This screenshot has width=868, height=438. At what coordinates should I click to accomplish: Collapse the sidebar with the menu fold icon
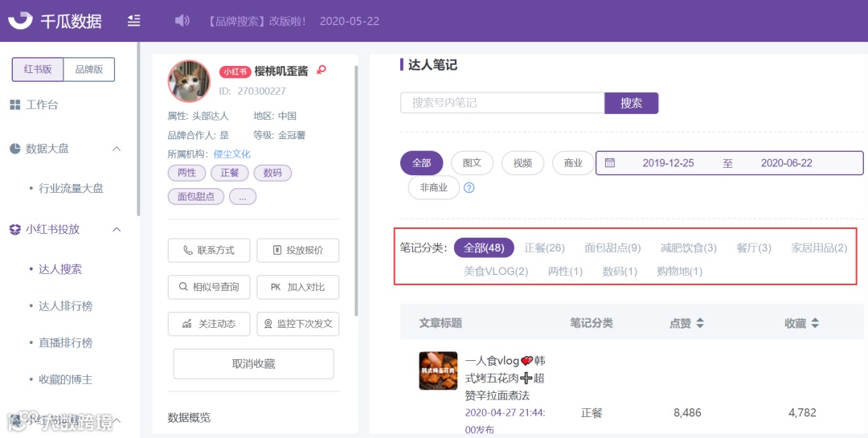point(134,21)
